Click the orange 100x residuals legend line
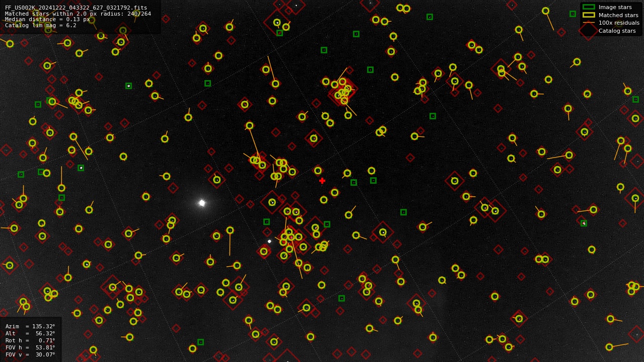Viewport: 644px width, 362px height. tap(589, 23)
